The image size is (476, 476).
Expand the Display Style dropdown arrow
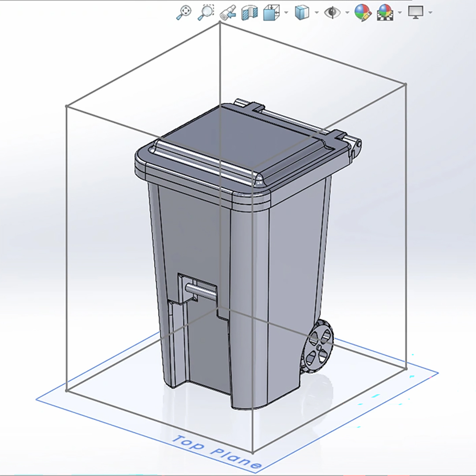[316, 13]
